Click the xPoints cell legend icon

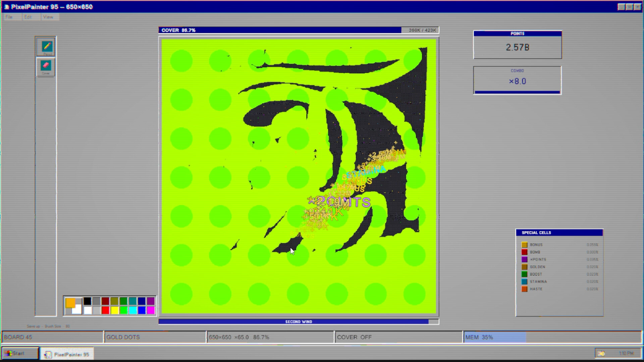point(524,259)
